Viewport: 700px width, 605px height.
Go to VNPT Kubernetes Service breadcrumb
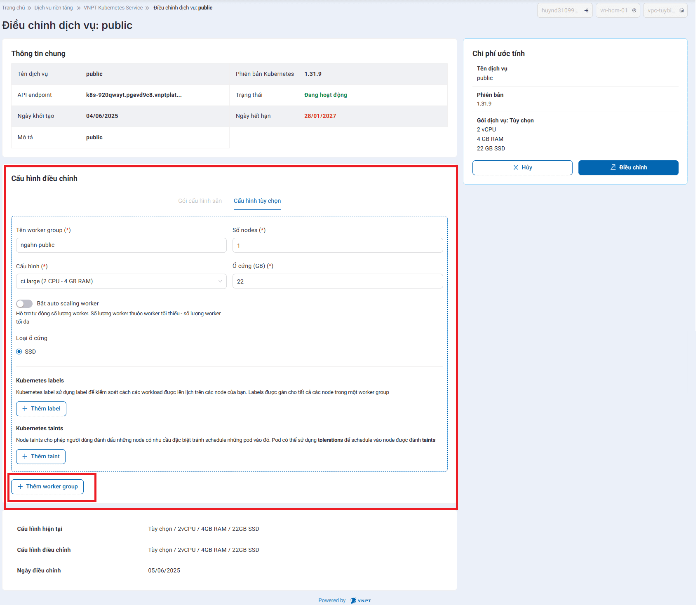(x=113, y=8)
